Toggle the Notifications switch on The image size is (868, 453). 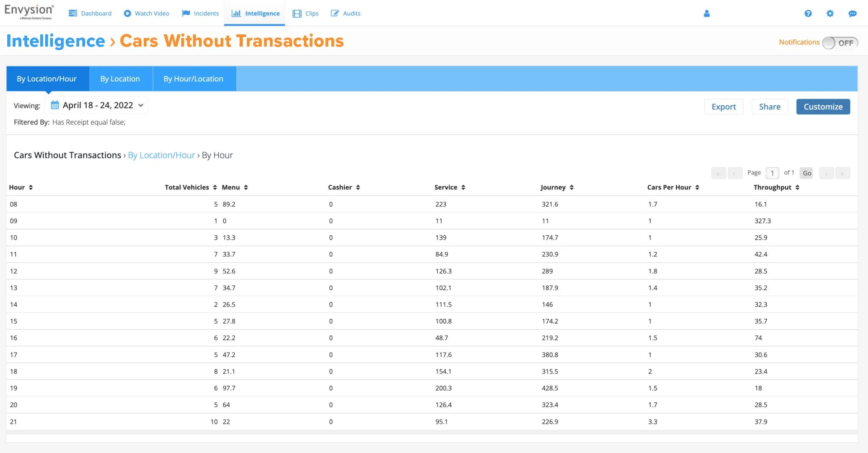840,43
